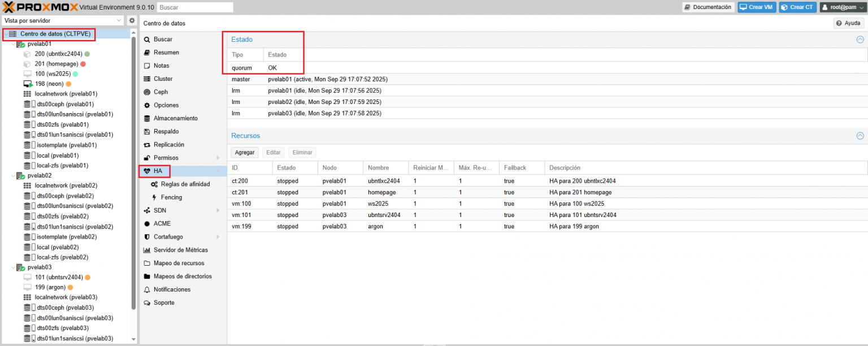Click the Notas note icon

click(147, 66)
